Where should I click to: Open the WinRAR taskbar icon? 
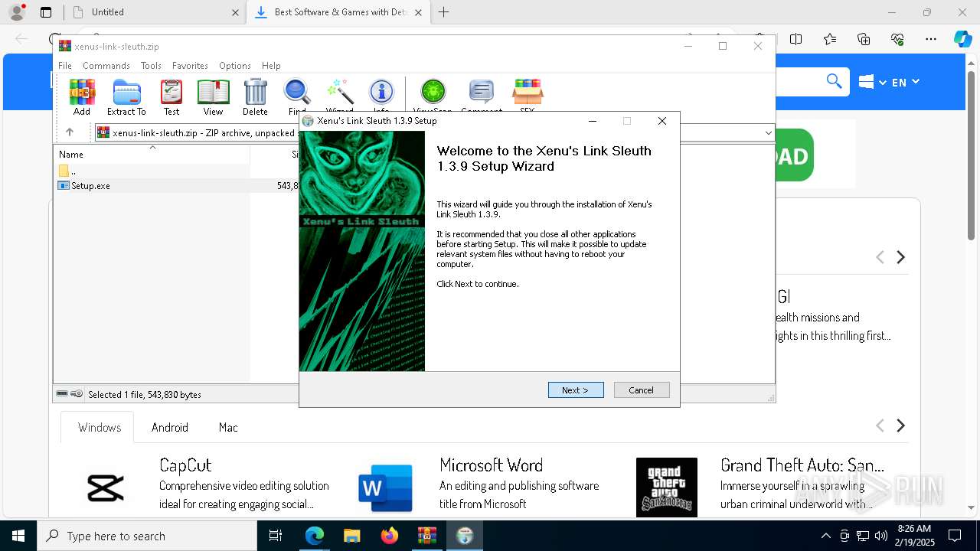(426, 536)
